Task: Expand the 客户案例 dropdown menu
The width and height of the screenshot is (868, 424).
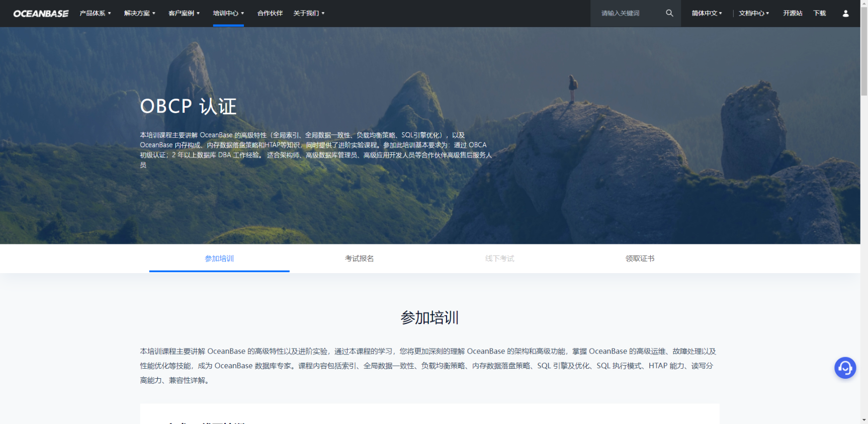Action: [x=184, y=13]
